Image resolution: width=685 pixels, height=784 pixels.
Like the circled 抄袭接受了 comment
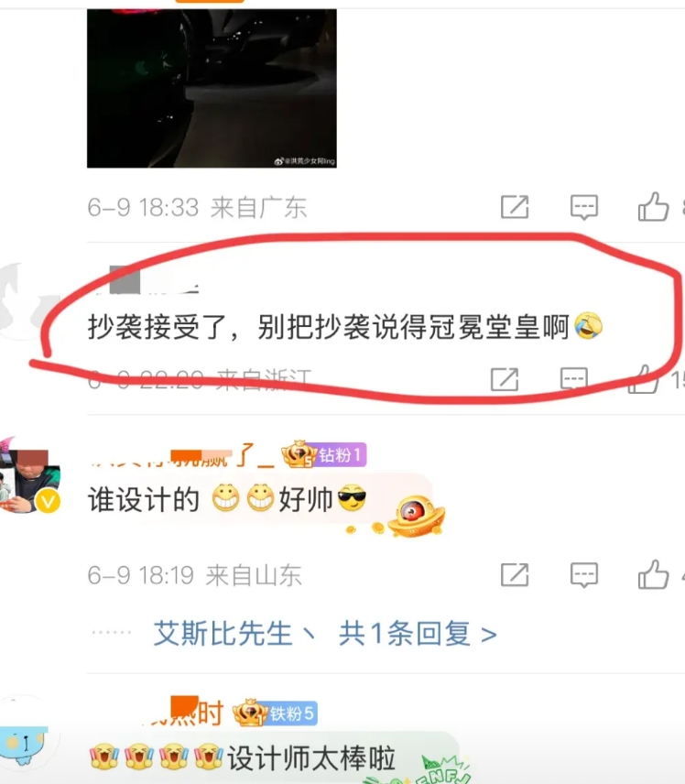click(x=645, y=379)
